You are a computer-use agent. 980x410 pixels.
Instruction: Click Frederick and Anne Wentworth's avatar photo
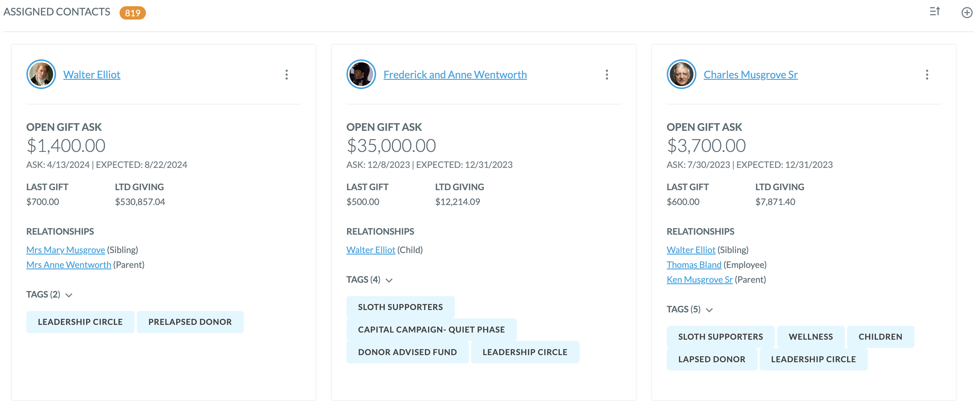(x=361, y=74)
